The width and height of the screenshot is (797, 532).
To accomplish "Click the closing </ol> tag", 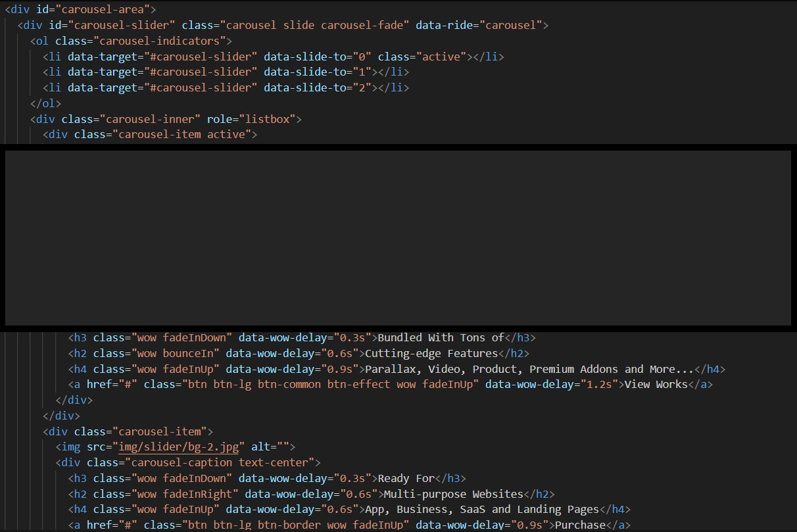I will pos(45,103).
